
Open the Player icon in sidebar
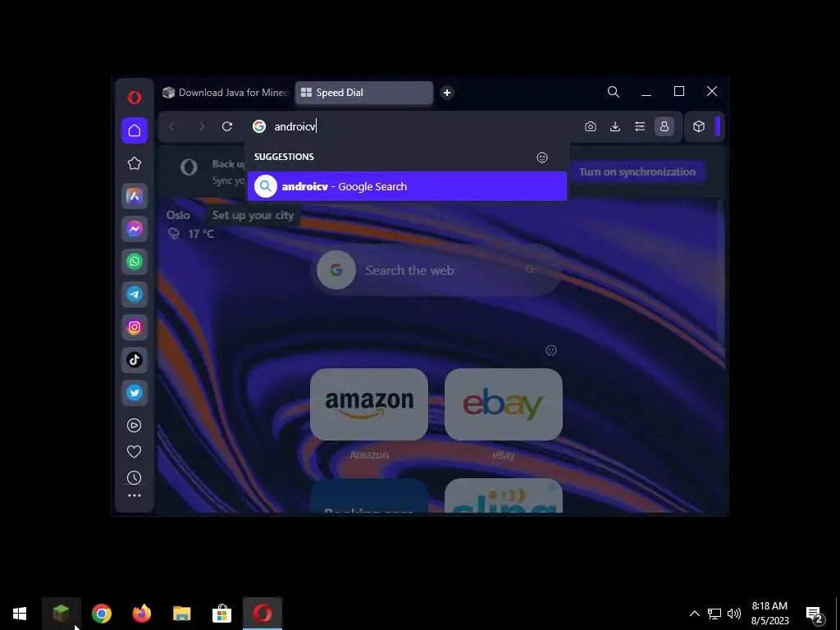pyautogui.click(x=134, y=426)
